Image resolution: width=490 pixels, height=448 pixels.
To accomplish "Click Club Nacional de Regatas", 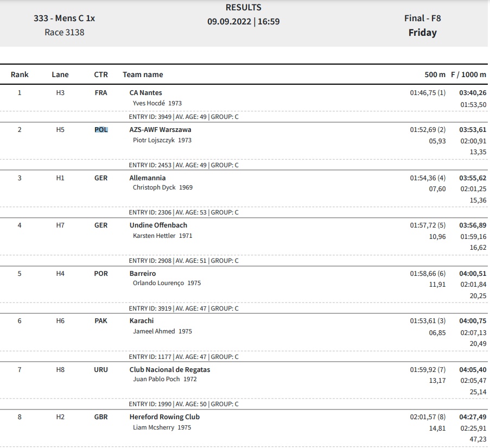I will point(170,370).
